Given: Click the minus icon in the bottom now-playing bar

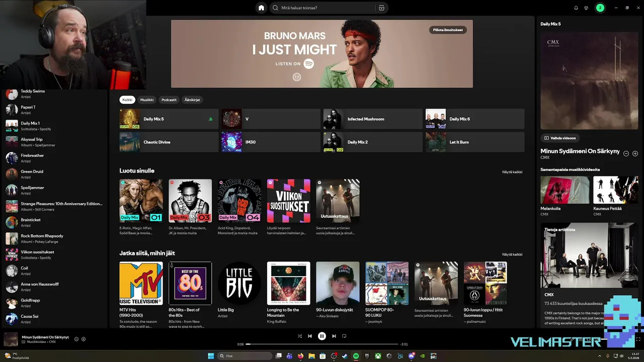Looking at the screenshot, I should click(76, 339).
